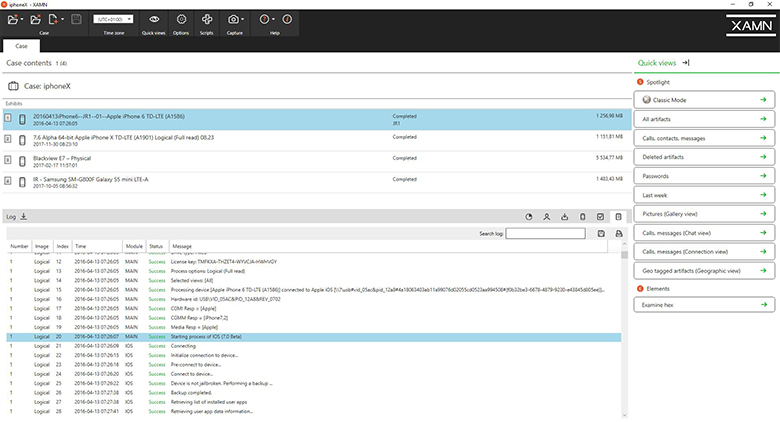Click the log scrollbar down arrow

click(x=624, y=415)
